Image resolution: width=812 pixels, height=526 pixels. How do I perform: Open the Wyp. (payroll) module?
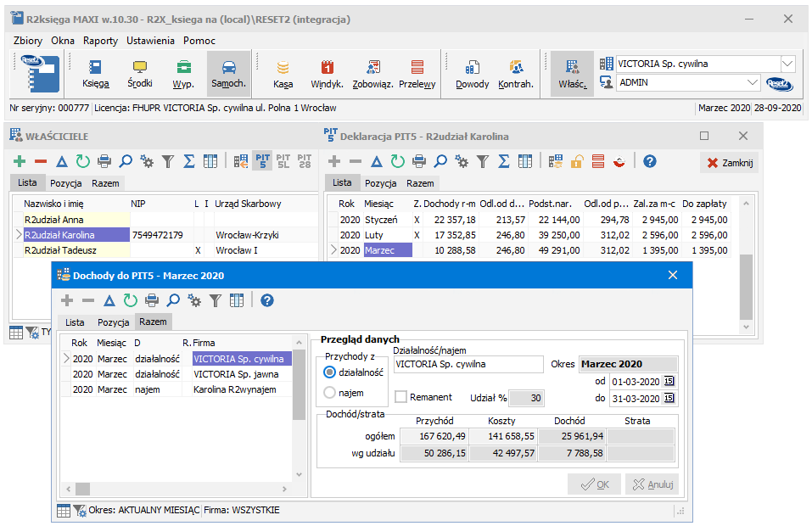183,74
